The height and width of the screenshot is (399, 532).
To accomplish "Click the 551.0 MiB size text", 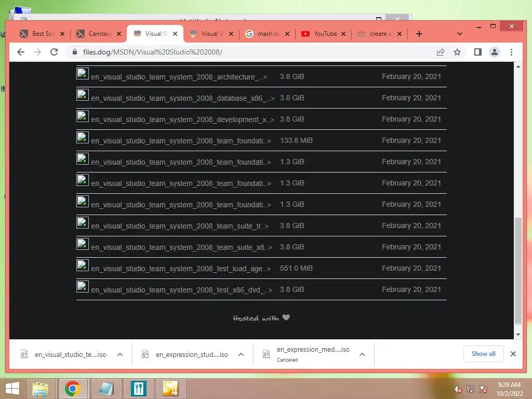I will tap(296, 269).
